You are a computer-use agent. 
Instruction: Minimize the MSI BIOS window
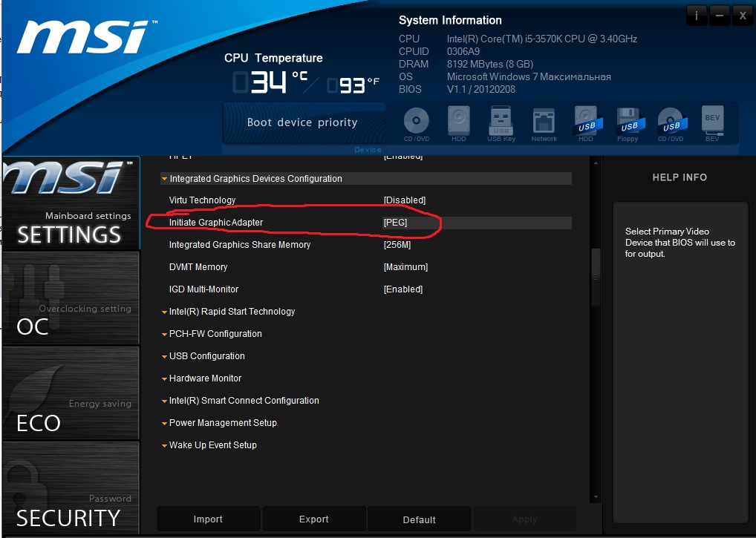[720, 16]
